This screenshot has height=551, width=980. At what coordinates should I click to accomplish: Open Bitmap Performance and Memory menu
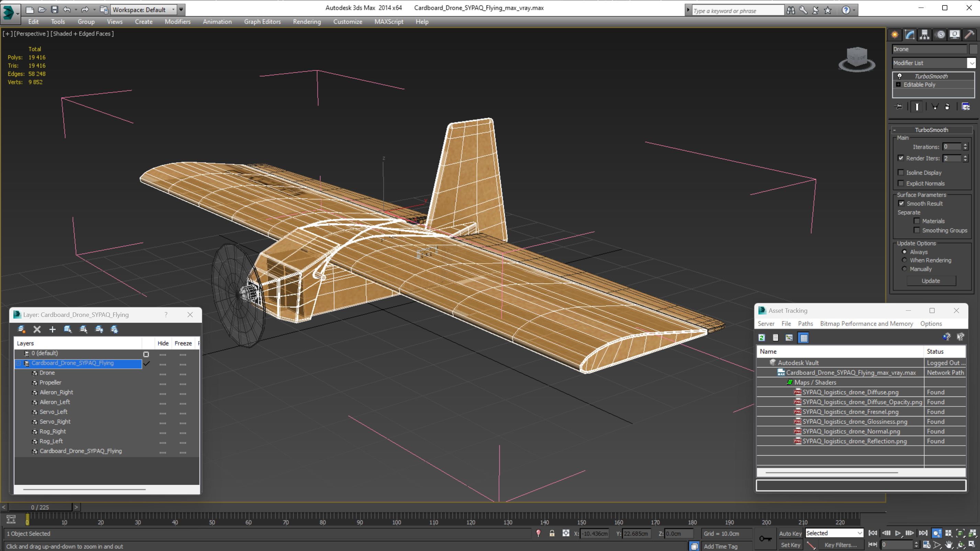(x=866, y=324)
